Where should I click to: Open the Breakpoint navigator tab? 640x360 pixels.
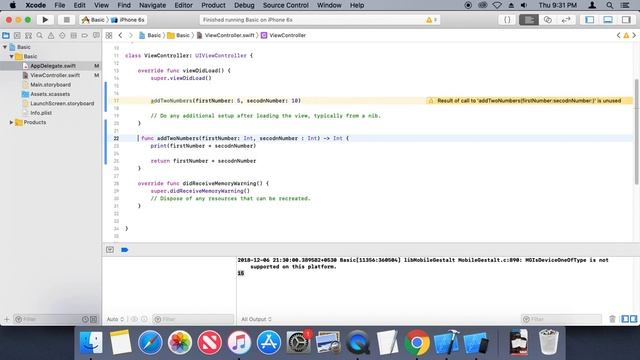(84, 36)
